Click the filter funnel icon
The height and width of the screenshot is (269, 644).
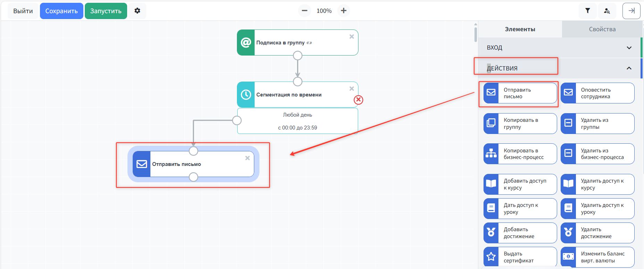coord(587,11)
